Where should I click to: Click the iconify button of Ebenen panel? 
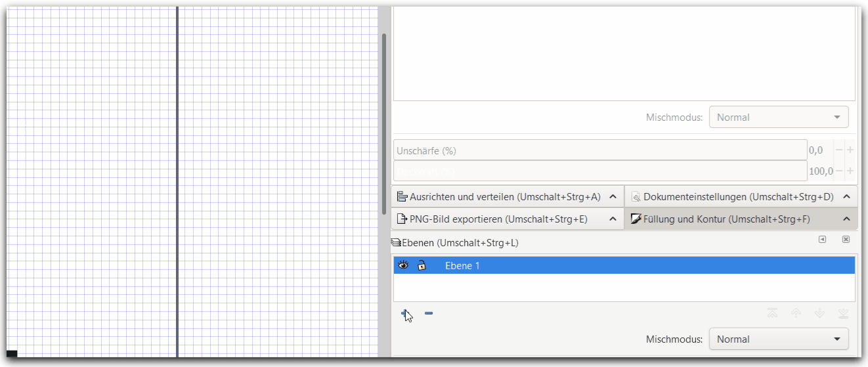(x=822, y=240)
